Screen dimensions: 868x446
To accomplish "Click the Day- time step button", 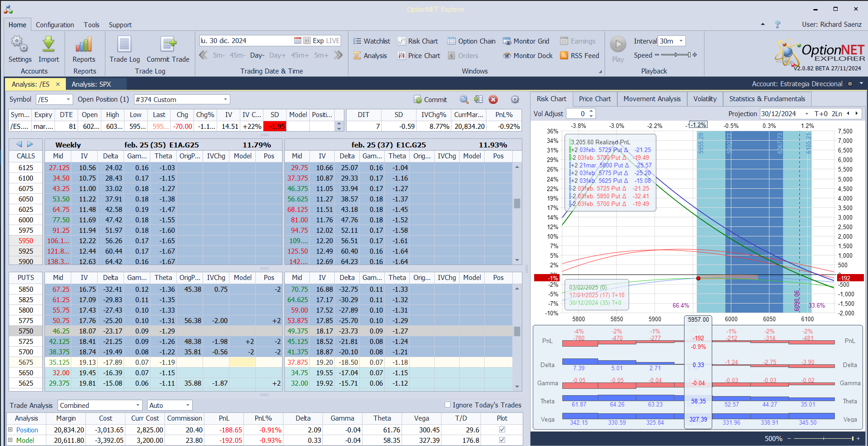I will click(x=257, y=55).
